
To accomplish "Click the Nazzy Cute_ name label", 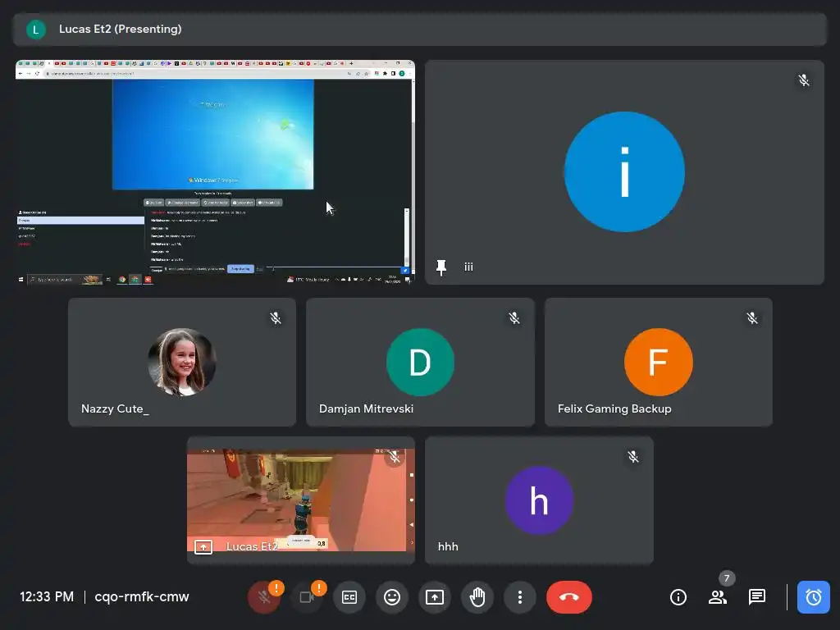I will [x=115, y=409].
